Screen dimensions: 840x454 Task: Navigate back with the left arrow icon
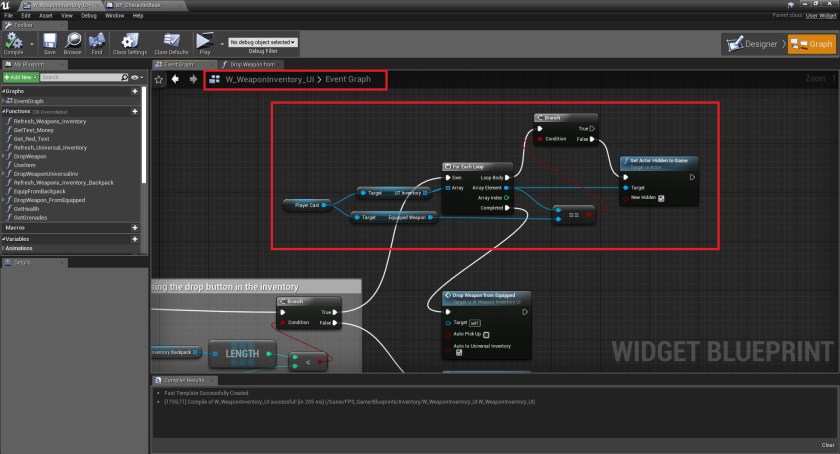[176, 78]
